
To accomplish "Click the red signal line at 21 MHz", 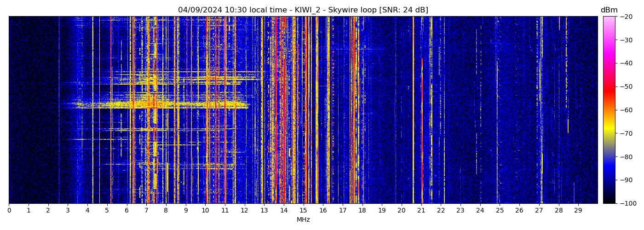I will (x=422, y=129).
